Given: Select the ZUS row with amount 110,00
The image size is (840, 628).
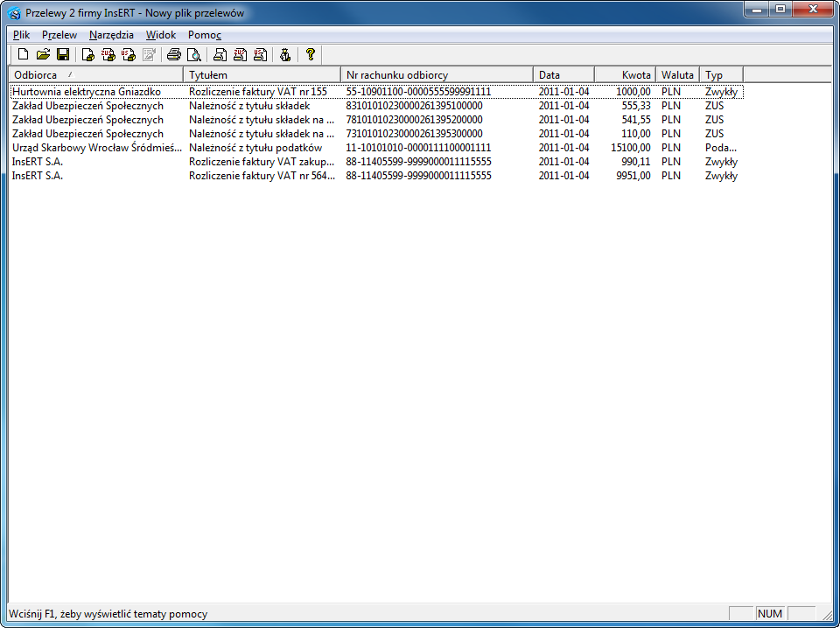Looking at the screenshot, I should [376, 133].
